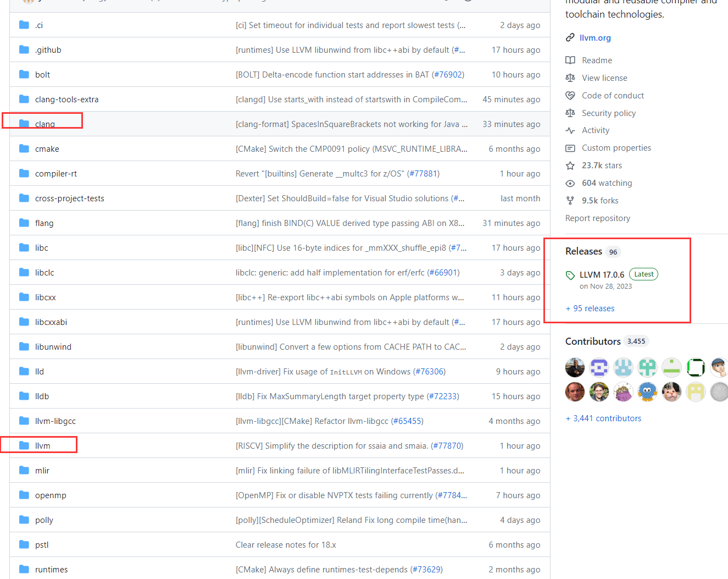Click the folder icon beside mlir
This screenshot has height=579, width=728.
(x=24, y=470)
